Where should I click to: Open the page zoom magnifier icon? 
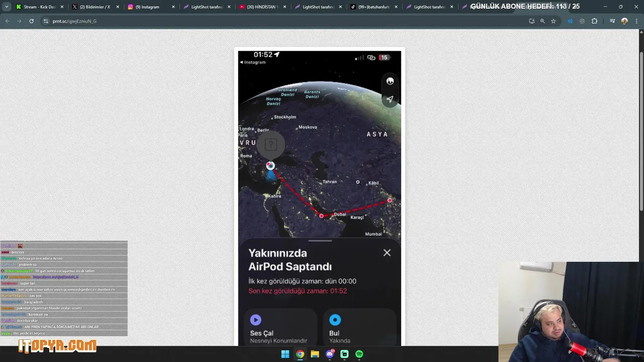pyautogui.click(x=542, y=21)
